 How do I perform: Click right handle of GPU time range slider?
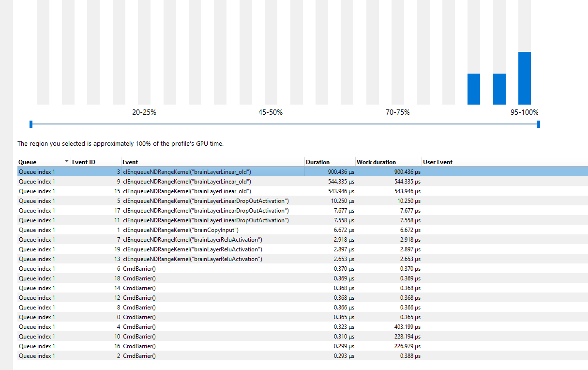coord(539,124)
